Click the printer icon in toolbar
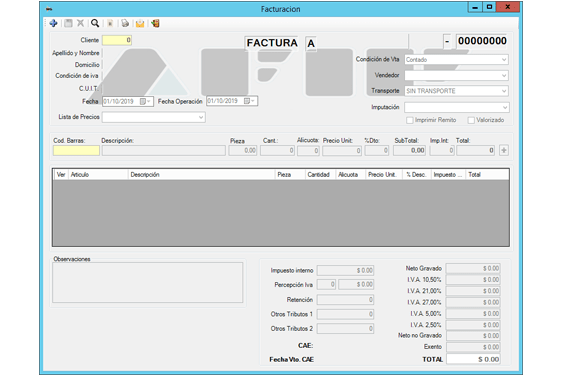The height and width of the screenshot is (375, 563). (125, 23)
